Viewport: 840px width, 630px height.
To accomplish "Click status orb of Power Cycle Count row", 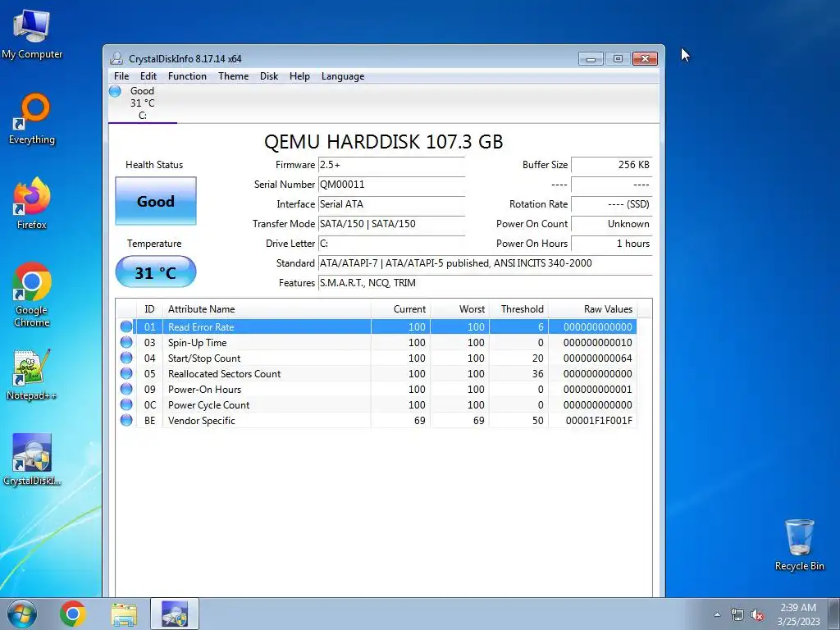I will click(126, 404).
